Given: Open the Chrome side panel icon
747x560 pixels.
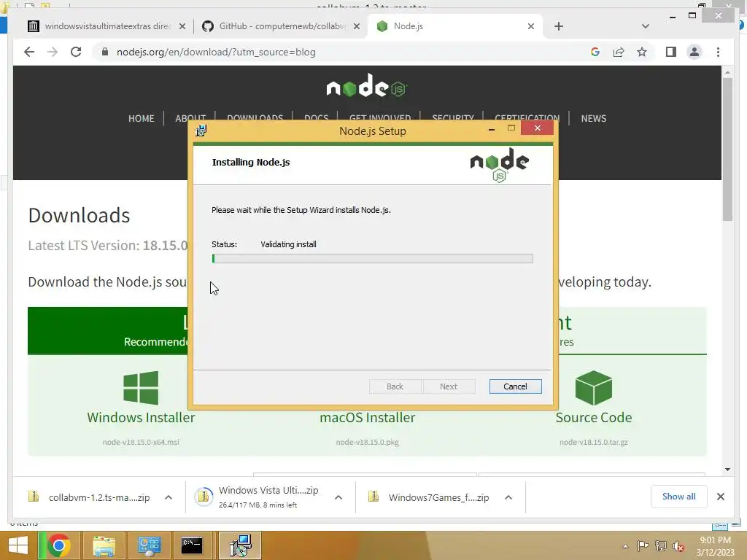Looking at the screenshot, I should pyautogui.click(x=671, y=52).
